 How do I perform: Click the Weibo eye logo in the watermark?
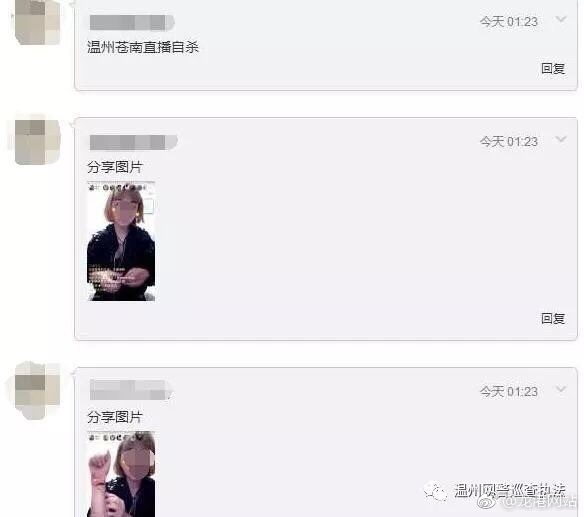pos(489,503)
